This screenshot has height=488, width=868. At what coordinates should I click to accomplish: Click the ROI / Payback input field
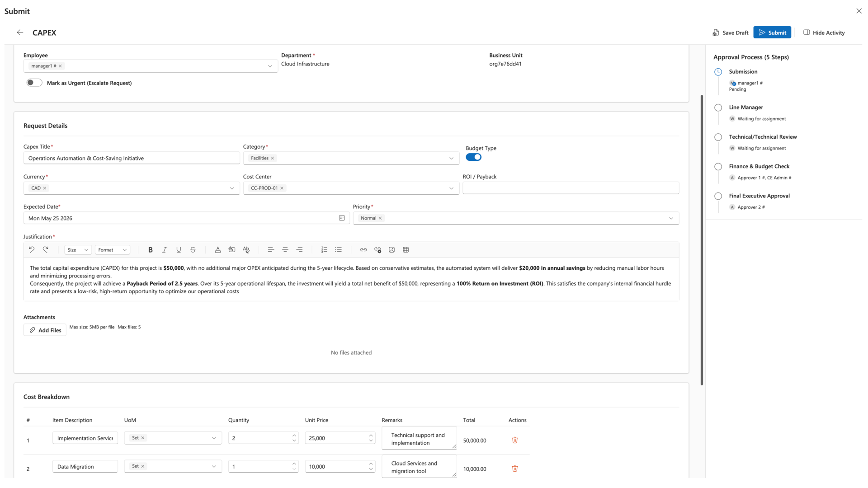pyautogui.click(x=571, y=188)
